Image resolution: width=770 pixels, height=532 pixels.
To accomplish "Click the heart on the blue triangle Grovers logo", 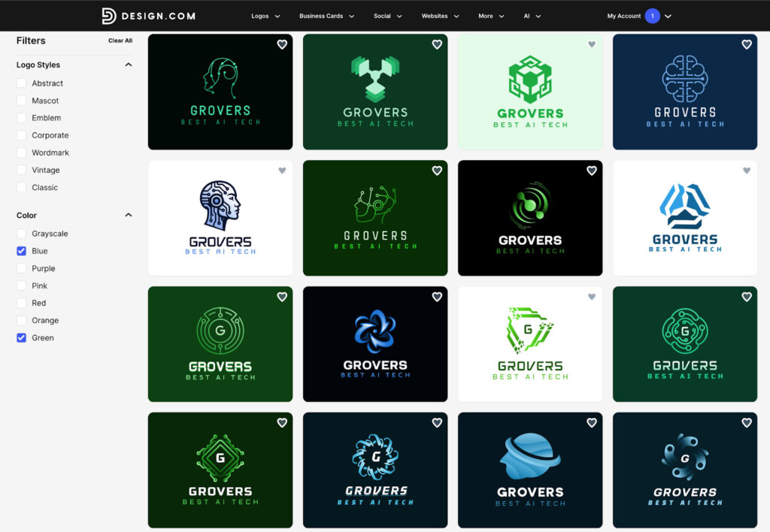I will click(x=747, y=171).
